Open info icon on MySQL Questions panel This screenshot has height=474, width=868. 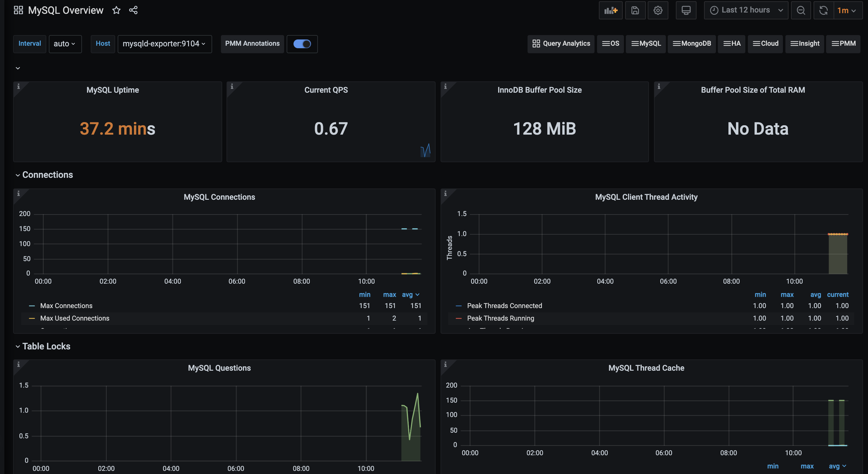(x=18, y=364)
